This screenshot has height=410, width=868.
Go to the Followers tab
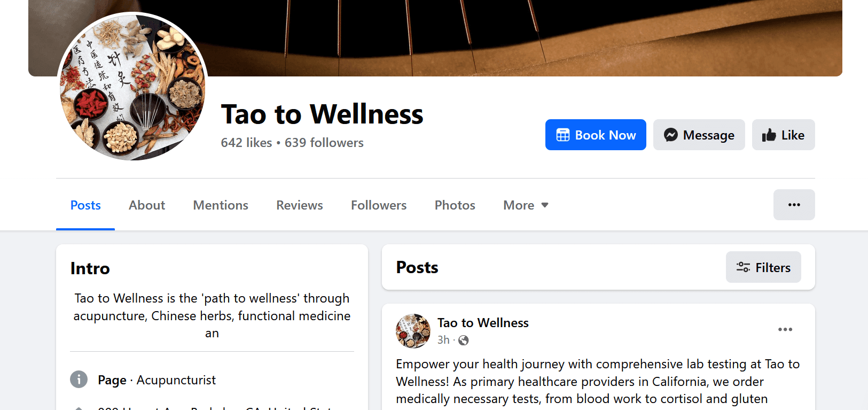click(379, 205)
